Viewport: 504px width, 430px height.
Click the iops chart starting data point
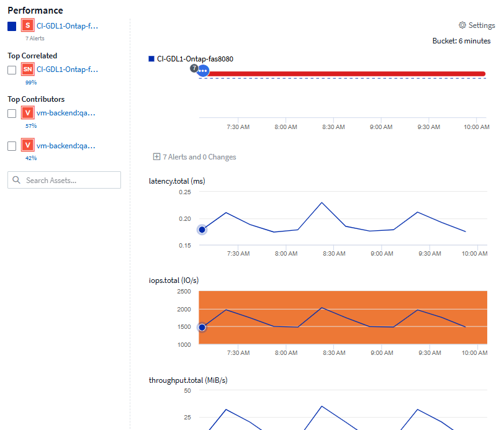pyautogui.click(x=202, y=327)
